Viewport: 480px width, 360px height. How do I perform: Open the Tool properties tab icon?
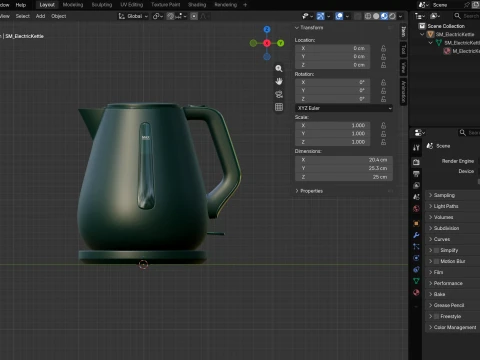tap(416, 148)
